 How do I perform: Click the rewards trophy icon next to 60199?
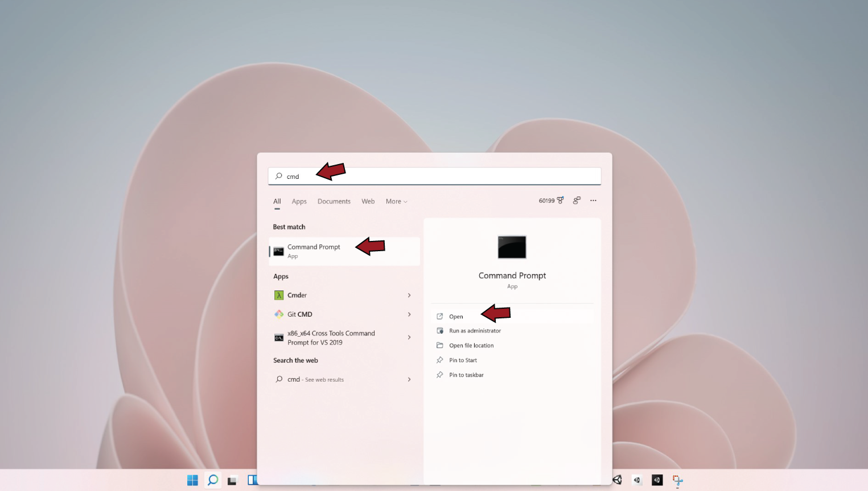[x=560, y=200]
